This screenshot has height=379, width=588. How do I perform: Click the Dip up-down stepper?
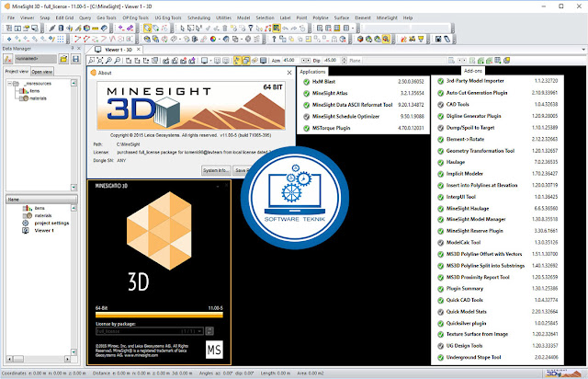(344, 61)
